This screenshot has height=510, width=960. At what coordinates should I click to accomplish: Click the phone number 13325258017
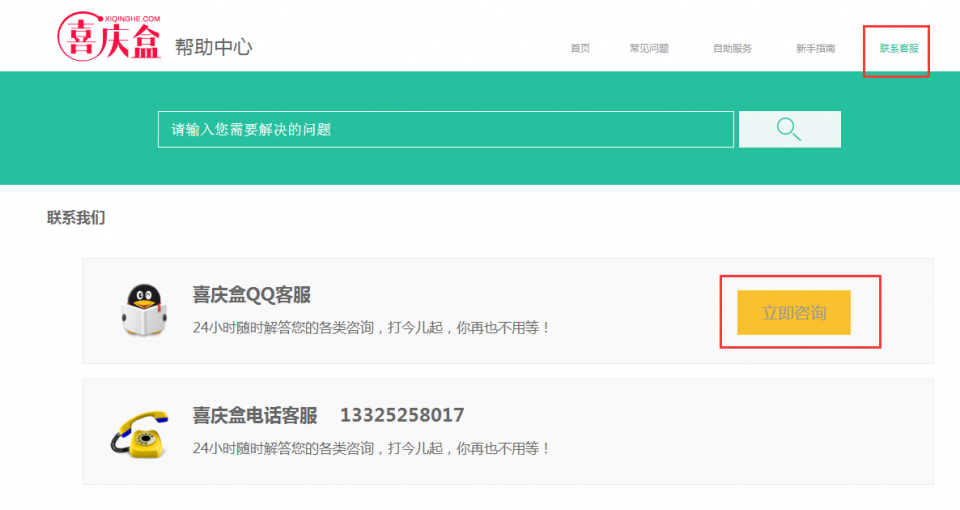click(x=402, y=415)
